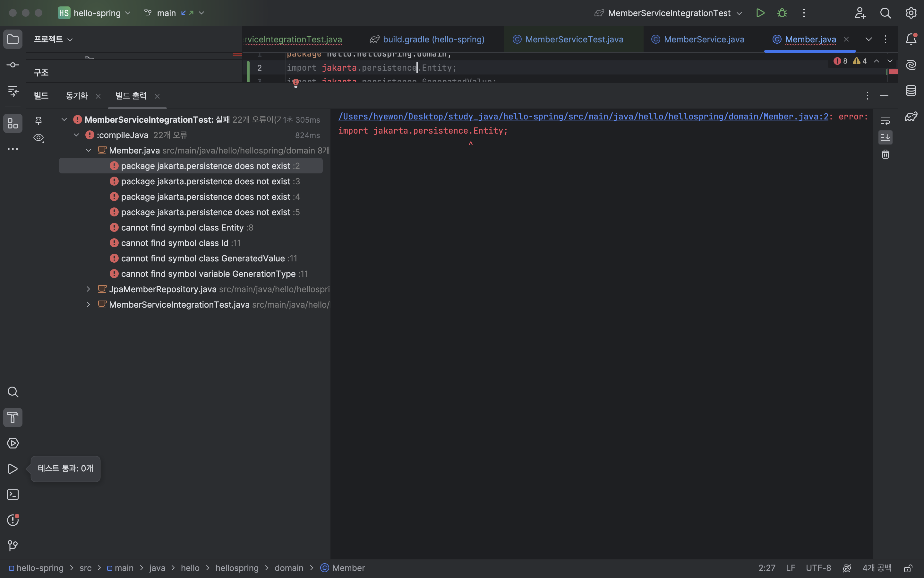This screenshot has width=924, height=578.
Task: Open the main branch dropdown
Action: click(175, 13)
